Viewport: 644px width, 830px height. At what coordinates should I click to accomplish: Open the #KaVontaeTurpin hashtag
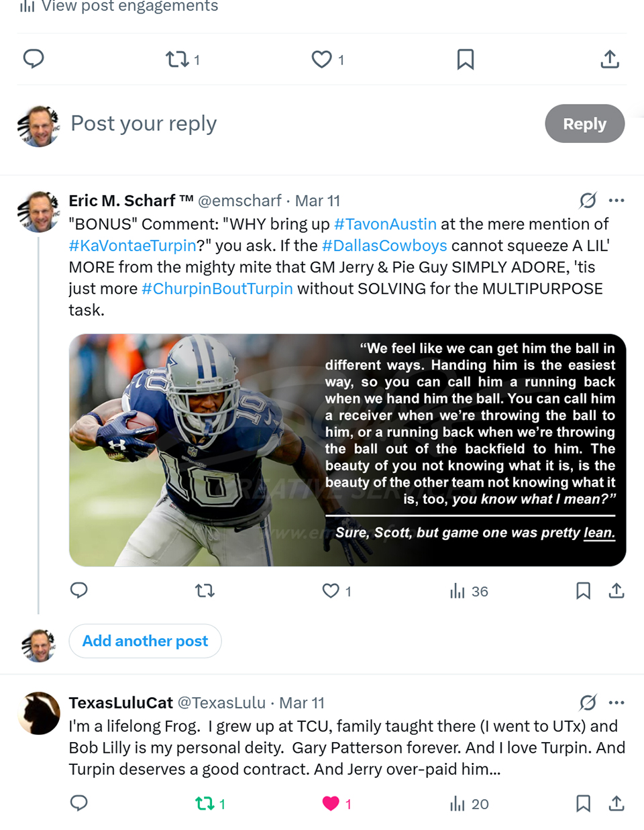click(132, 246)
